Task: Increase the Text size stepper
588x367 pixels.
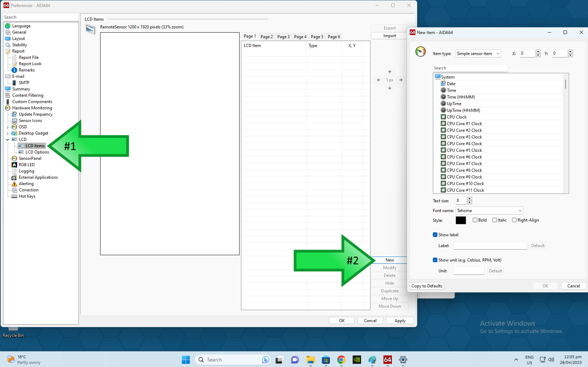Action: coord(470,199)
